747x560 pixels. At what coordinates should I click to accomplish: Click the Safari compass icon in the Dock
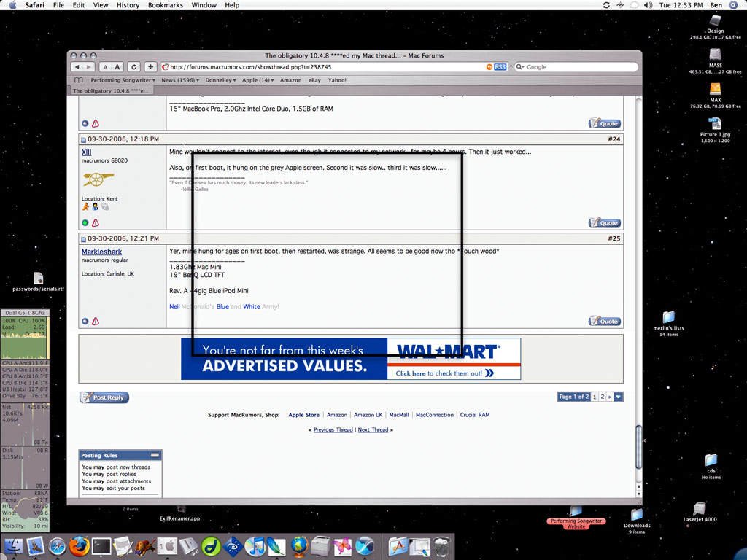(x=58, y=546)
